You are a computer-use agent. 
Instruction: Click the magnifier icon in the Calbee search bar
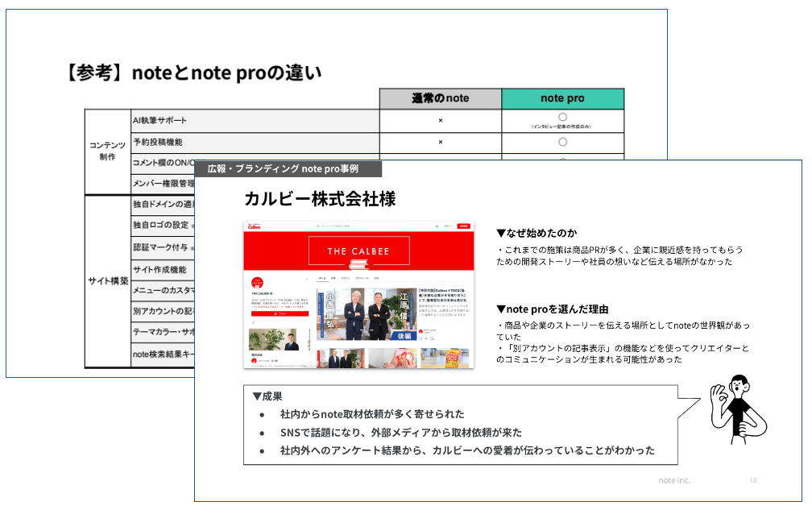coord(318,226)
